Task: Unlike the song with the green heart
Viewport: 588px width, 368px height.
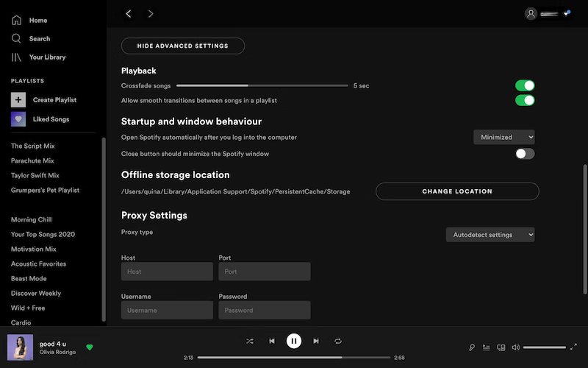Action: point(90,347)
